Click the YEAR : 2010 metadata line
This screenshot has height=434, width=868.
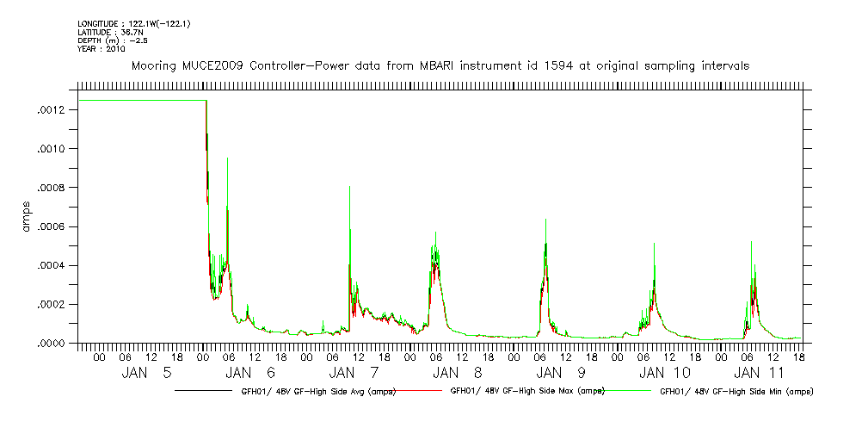pyautogui.click(x=101, y=49)
